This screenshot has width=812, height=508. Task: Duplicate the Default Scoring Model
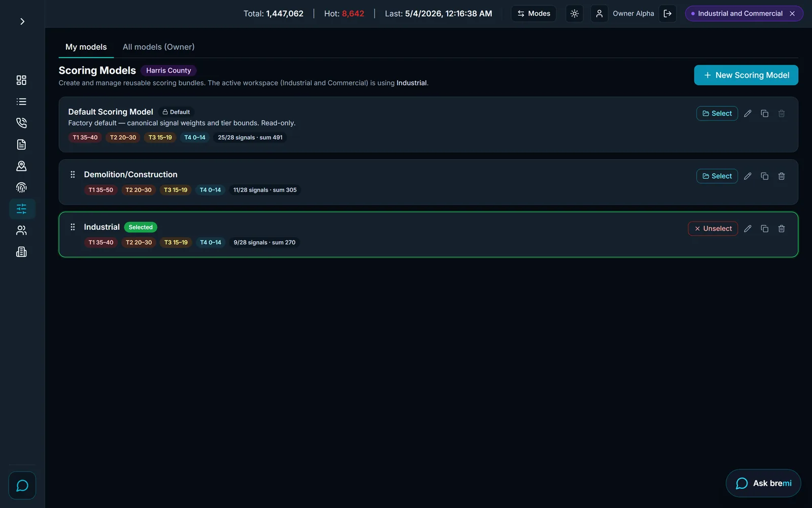tap(765, 113)
